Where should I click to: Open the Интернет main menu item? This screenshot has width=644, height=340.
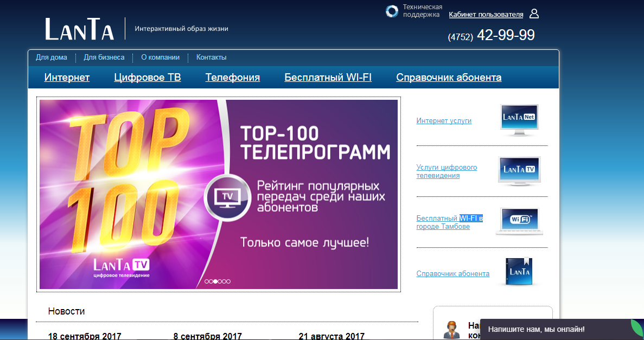coord(67,78)
